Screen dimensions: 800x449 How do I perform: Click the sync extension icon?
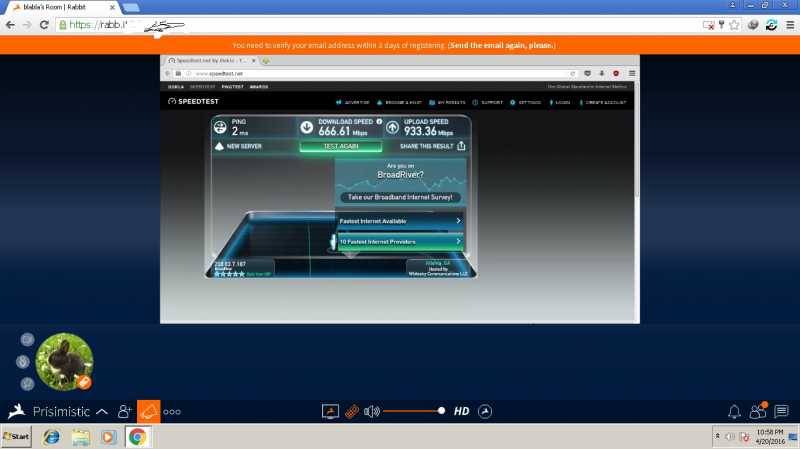click(771, 24)
